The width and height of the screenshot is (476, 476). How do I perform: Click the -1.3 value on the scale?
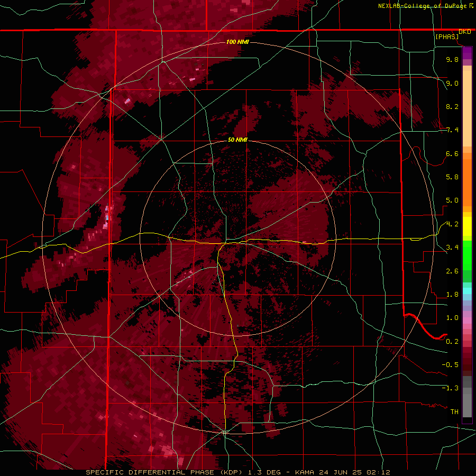450,388
